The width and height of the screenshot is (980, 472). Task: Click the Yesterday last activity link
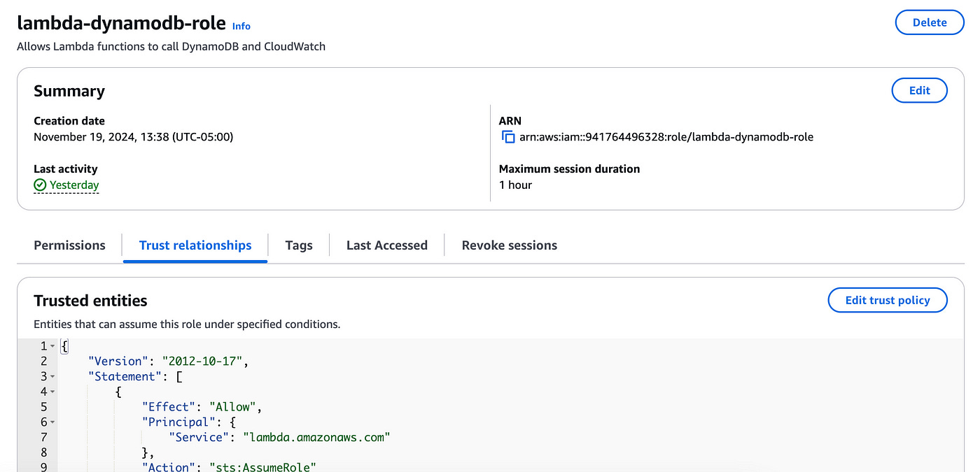(74, 185)
